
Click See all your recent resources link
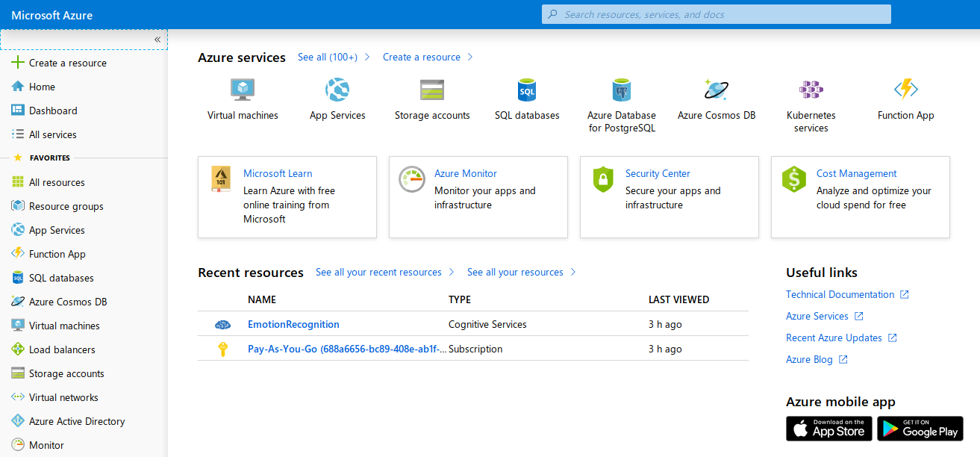378,272
